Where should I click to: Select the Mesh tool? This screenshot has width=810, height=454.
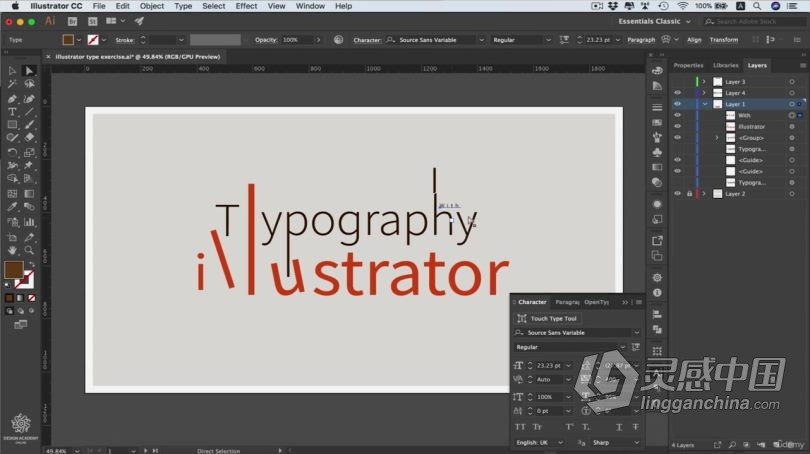[12, 194]
